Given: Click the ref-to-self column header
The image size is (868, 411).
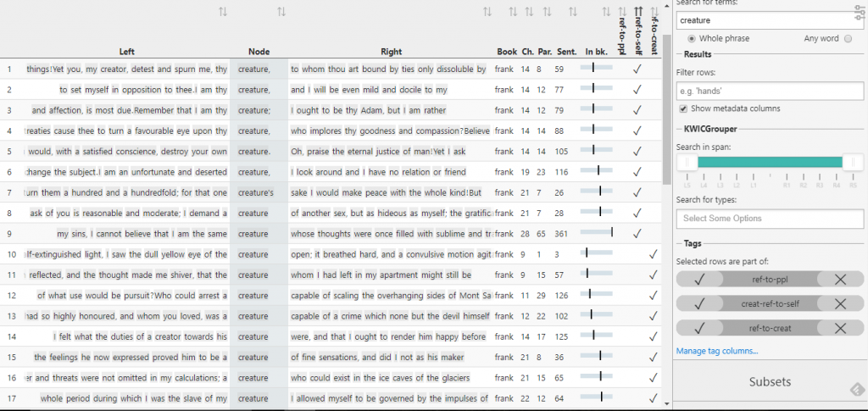Looking at the screenshot, I should click(637, 34).
